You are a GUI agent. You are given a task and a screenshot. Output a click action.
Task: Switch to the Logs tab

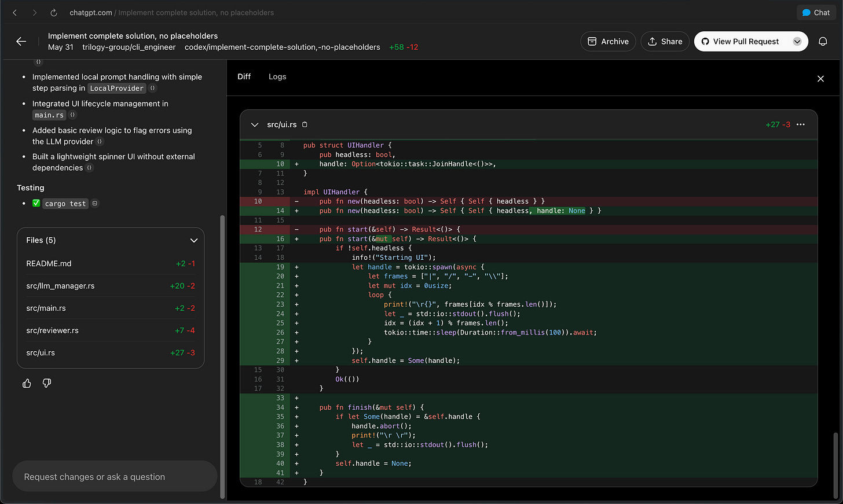pyautogui.click(x=277, y=76)
